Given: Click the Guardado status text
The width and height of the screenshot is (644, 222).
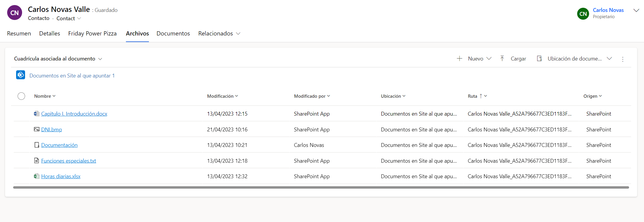Looking at the screenshot, I should click(x=106, y=10).
